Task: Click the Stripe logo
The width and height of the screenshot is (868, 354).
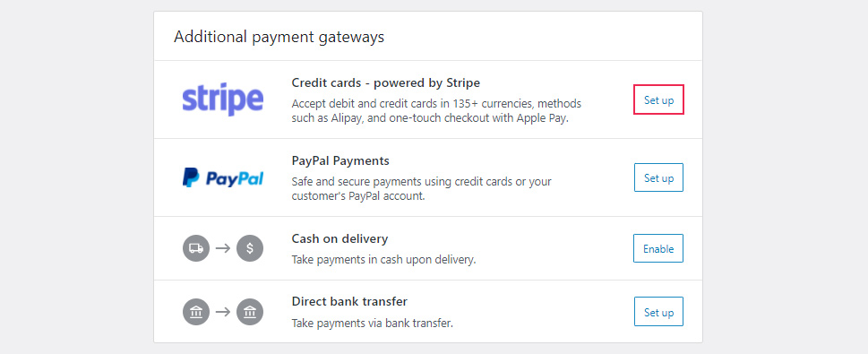Action: pos(222,99)
